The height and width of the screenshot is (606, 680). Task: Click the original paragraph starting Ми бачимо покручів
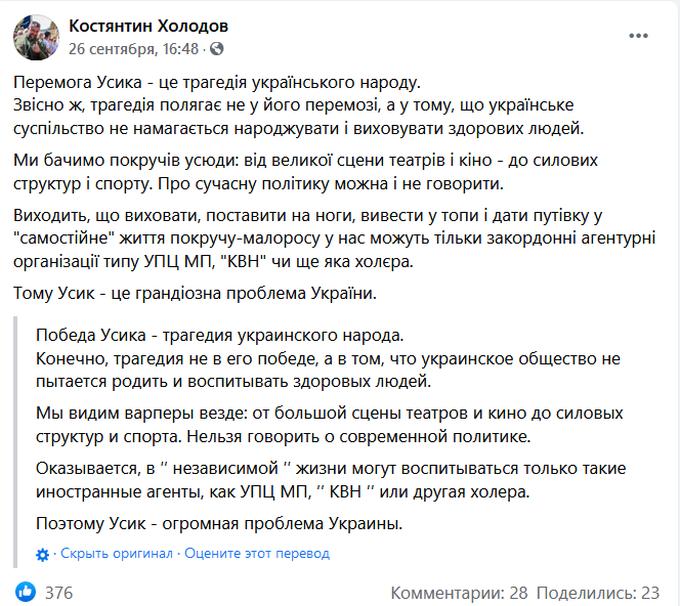click(305, 172)
